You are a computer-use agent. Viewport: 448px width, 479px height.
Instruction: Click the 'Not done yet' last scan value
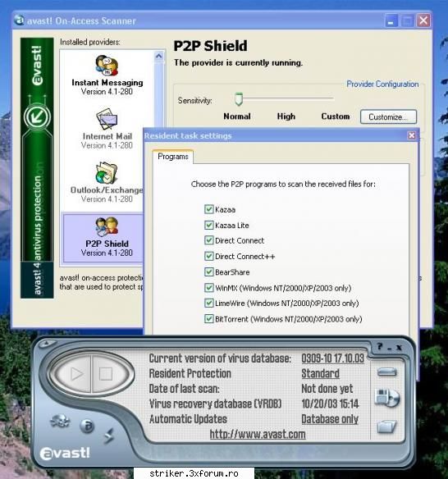[x=327, y=389]
